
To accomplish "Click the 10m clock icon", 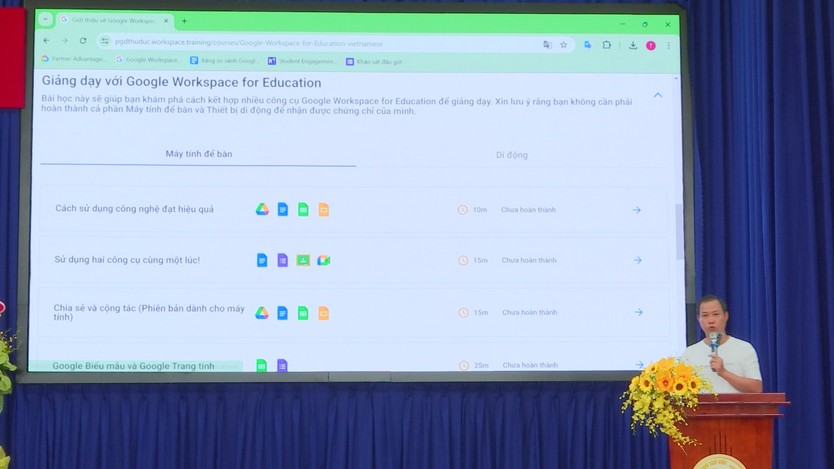I will [x=463, y=210].
